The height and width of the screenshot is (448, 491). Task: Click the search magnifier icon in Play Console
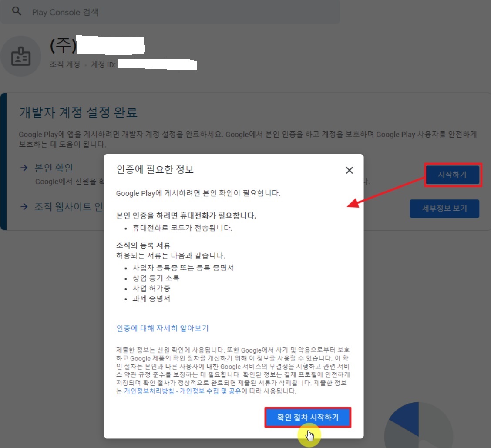point(17,11)
